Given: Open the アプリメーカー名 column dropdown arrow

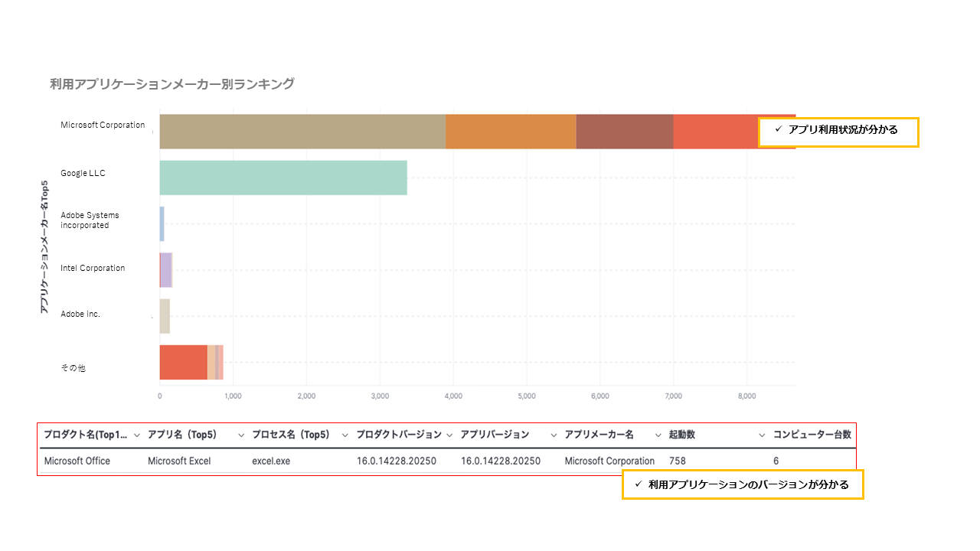Looking at the screenshot, I should pos(658,435).
